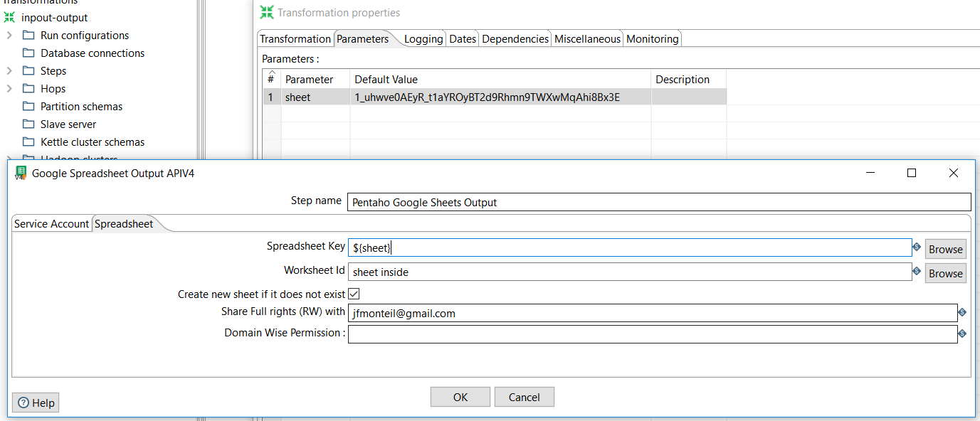This screenshot has height=421, width=980.
Task: Open Transformation tab in properties
Action: [295, 39]
